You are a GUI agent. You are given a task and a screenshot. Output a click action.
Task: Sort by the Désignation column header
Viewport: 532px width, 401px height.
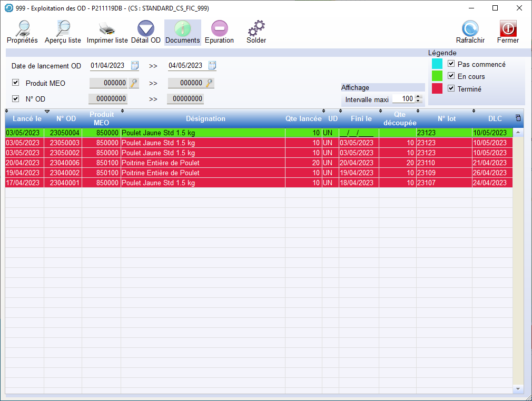[x=205, y=119]
